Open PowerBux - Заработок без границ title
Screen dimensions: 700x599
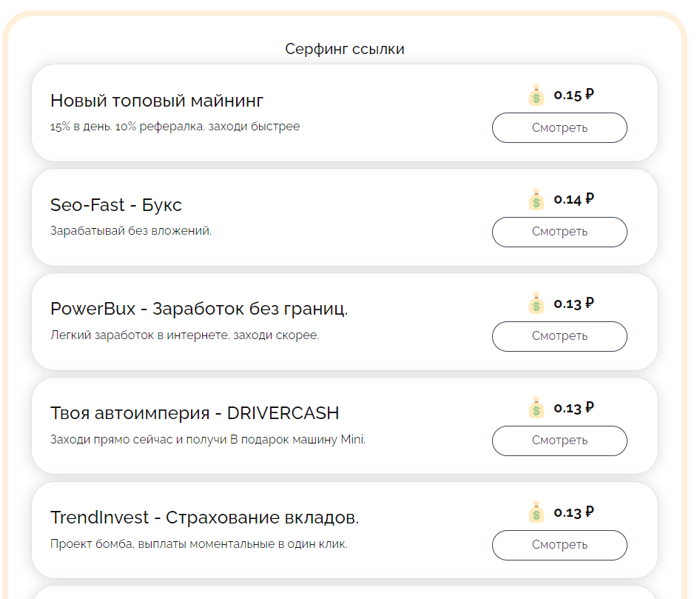(x=199, y=309)
